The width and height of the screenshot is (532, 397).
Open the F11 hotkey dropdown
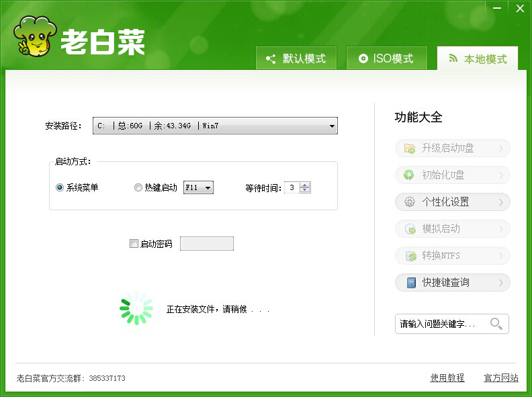click(198, 187)
